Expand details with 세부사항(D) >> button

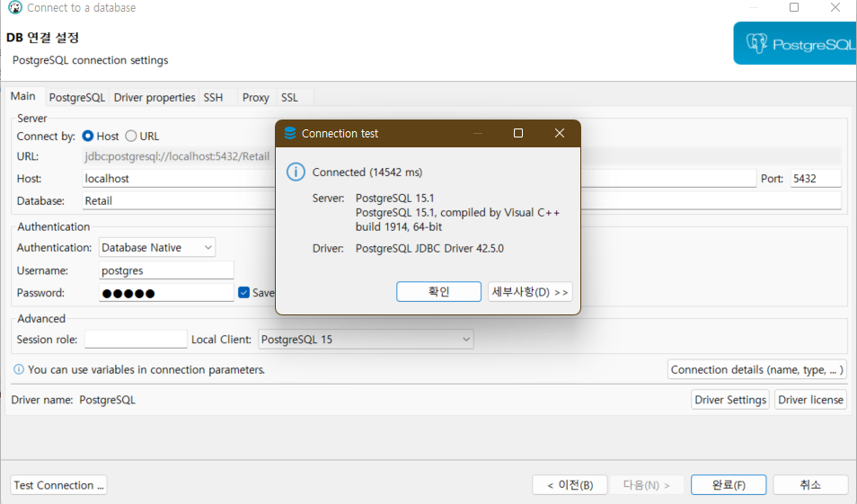[530, 292]
